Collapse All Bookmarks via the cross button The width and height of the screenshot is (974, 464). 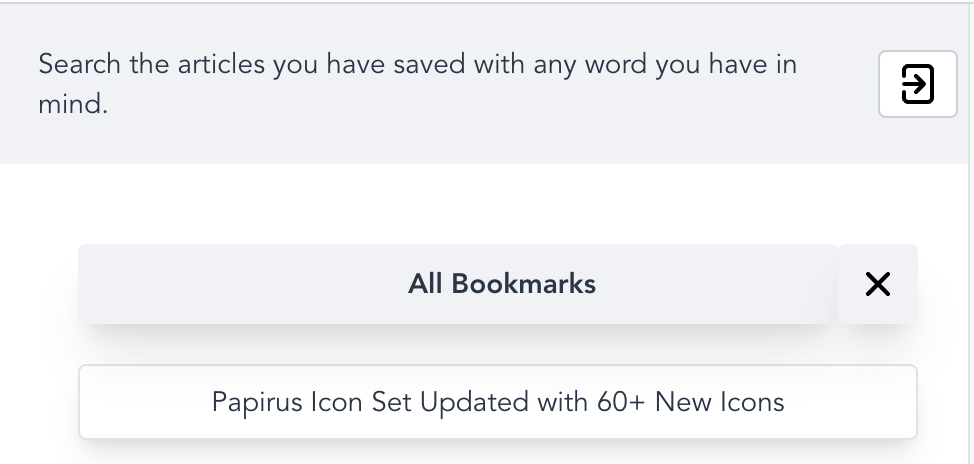(878, 284)
